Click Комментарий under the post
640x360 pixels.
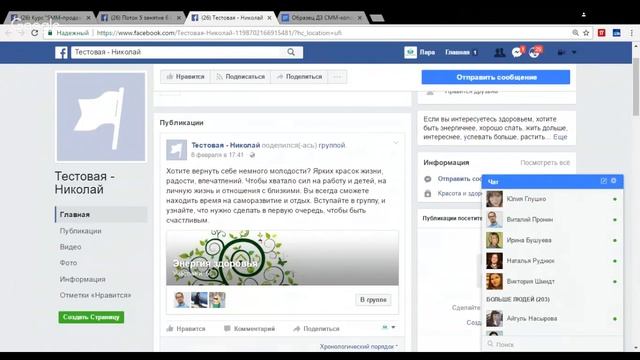tap(249, 329)
